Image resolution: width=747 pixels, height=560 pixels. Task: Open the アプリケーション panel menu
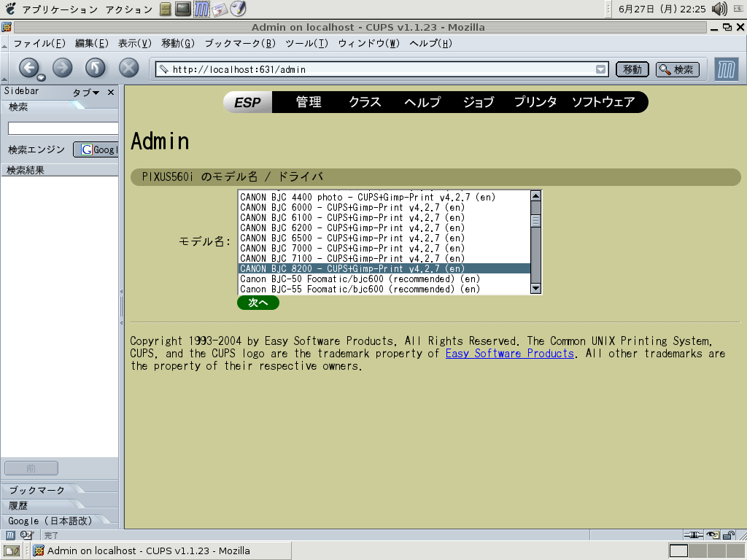click(60, 9)
